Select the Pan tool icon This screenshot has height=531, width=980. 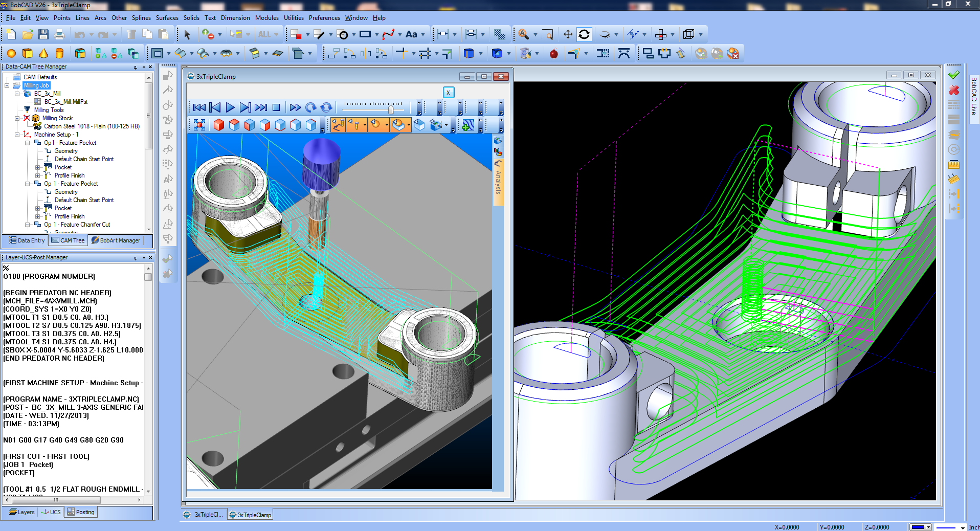point(567,35)
